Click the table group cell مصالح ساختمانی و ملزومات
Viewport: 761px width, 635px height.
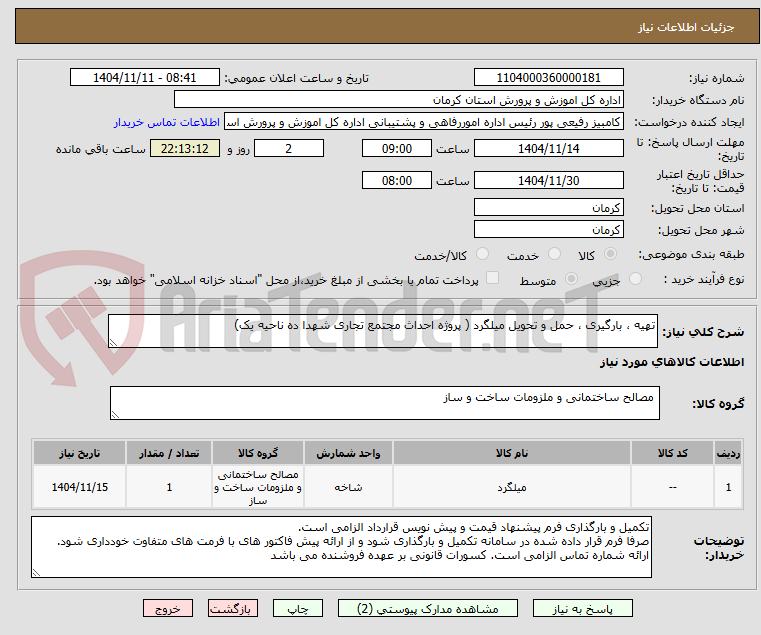pos(258,487)
